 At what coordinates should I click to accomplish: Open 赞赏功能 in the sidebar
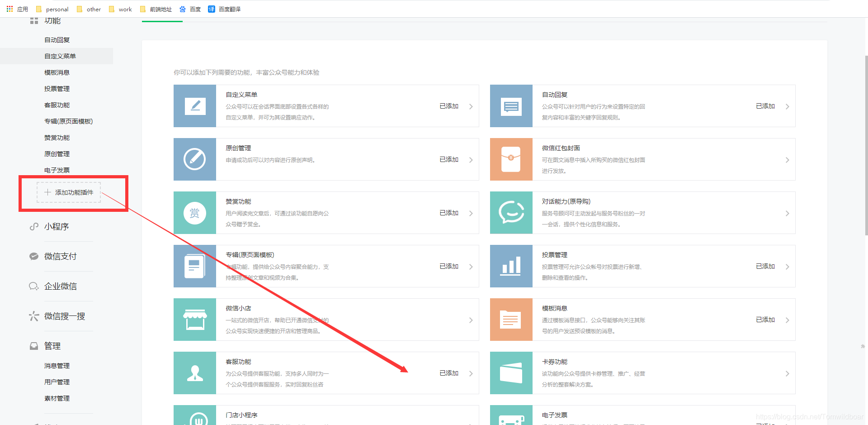(x=57, y=138)
